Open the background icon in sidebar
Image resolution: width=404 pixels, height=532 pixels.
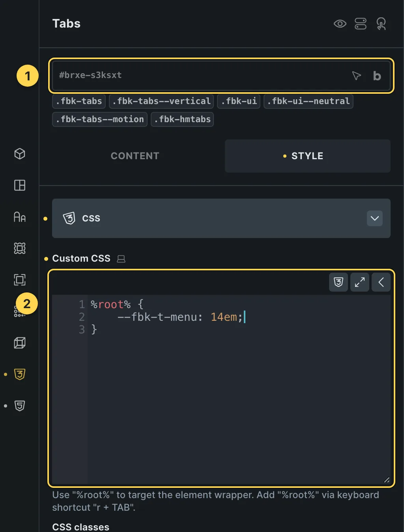[20, 248]
